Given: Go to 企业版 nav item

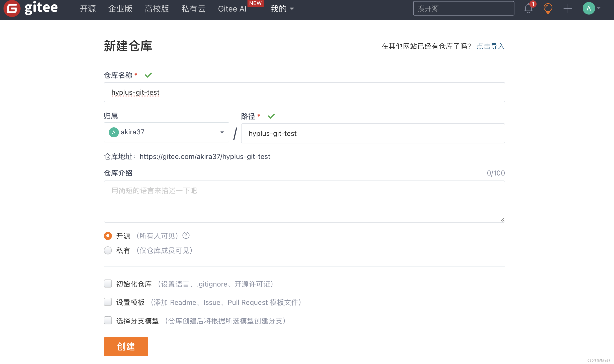Looking at the screenshot, I should [x=120, y=9].
